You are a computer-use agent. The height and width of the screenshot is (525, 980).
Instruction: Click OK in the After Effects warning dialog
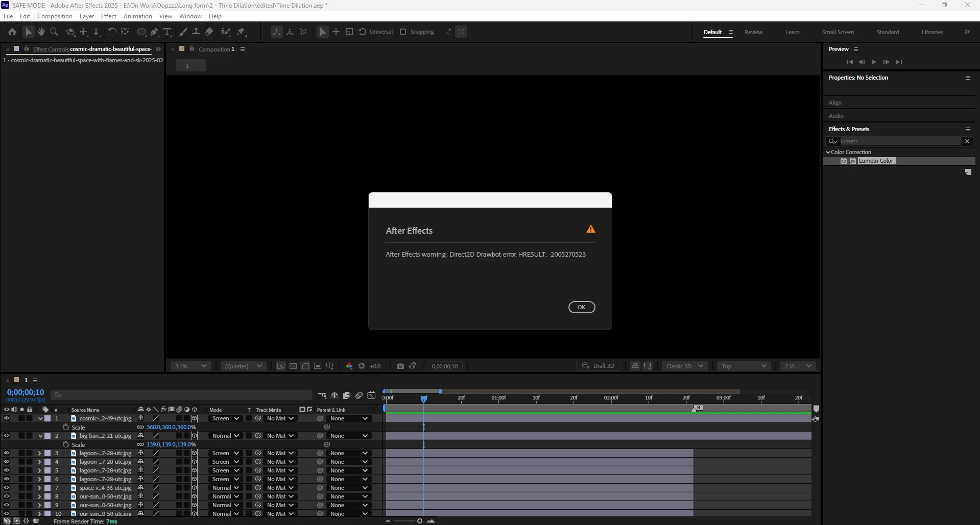point(582,307)
